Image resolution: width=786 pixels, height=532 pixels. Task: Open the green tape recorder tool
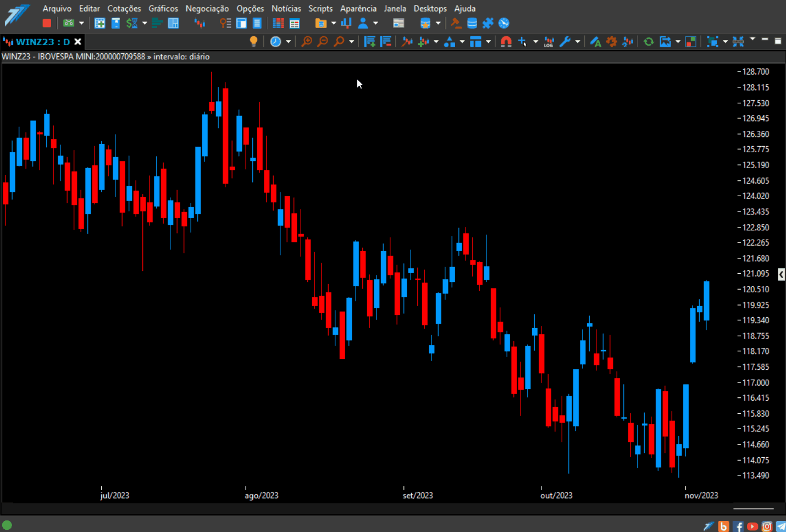69,23
